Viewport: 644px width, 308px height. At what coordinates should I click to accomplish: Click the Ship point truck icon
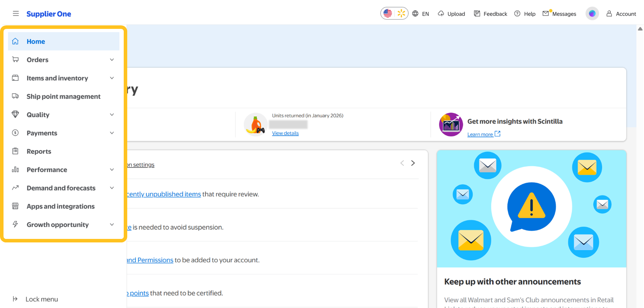coord(15,96)
